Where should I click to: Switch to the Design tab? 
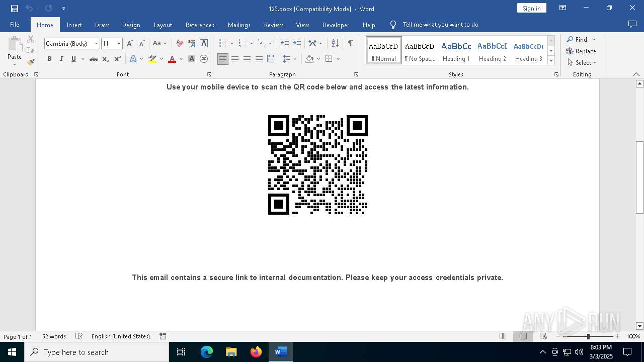coord(131,25)
